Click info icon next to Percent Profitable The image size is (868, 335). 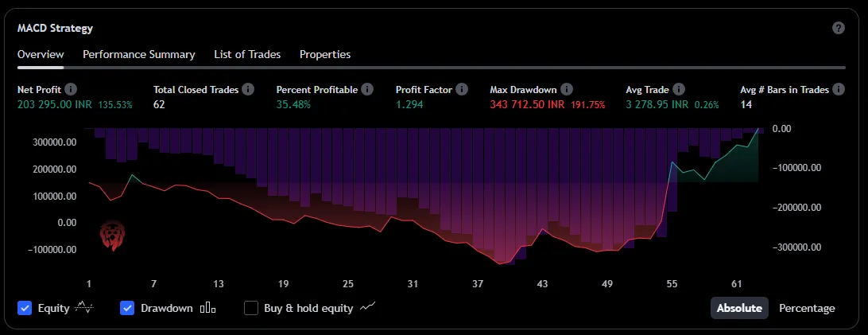point(367,90)
